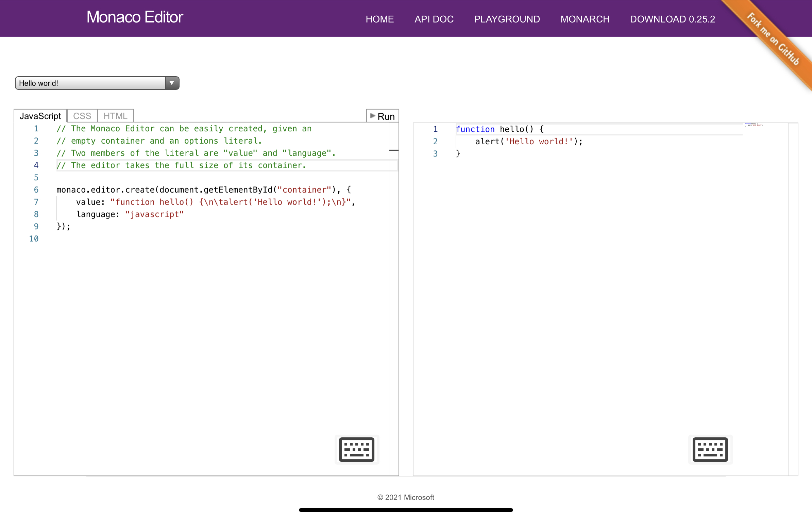Click line number 6 in left editor
Image resolution: width=812 pixels, height=517 pixels.
tap(36, 190)
